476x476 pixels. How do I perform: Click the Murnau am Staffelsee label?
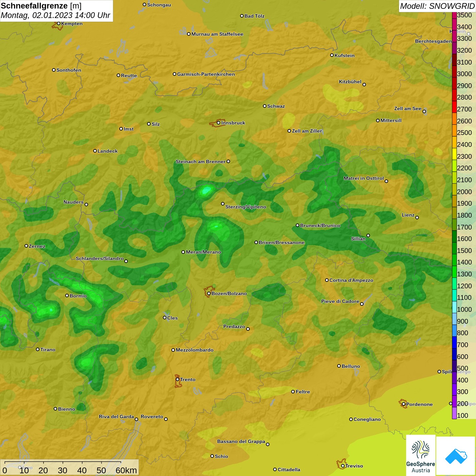pos(217,34)
